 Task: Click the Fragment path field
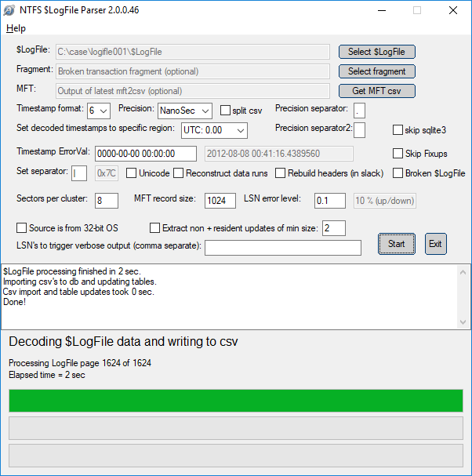click(193, 71)
